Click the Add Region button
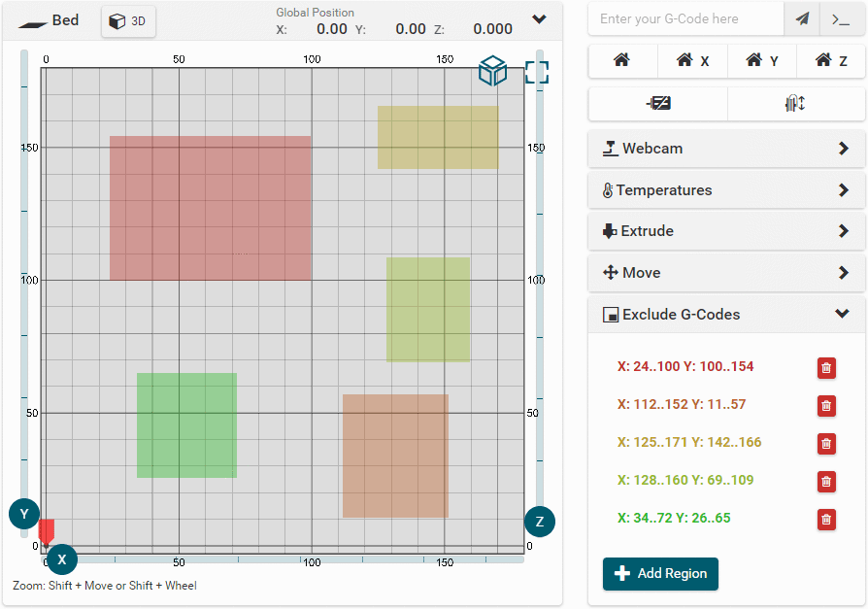The image size is (868, 609). pos(660,574)
